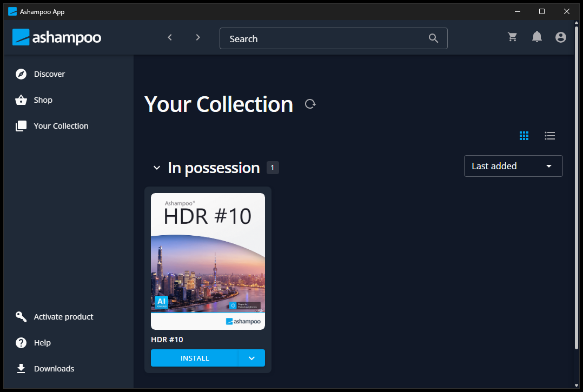The height and width of the screenshot is (392, 583).
Task: Go forward with the right arrow
Action: (198, 37)
